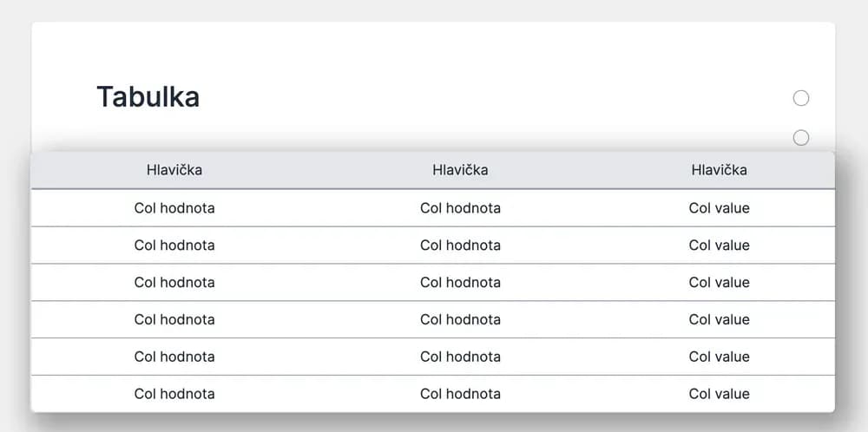This screenshot has height=432, width=868.
Task: Click last row's Col value cell
Action: (719, 394)
